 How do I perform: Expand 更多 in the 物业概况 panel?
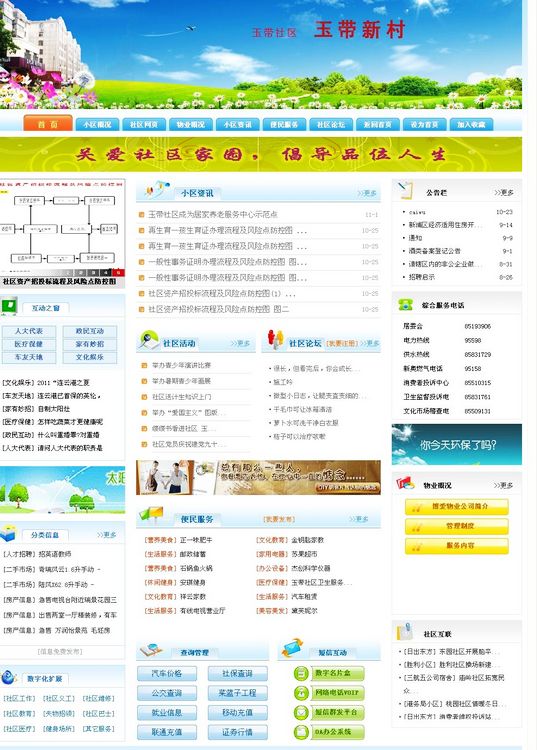click(503, 485)
